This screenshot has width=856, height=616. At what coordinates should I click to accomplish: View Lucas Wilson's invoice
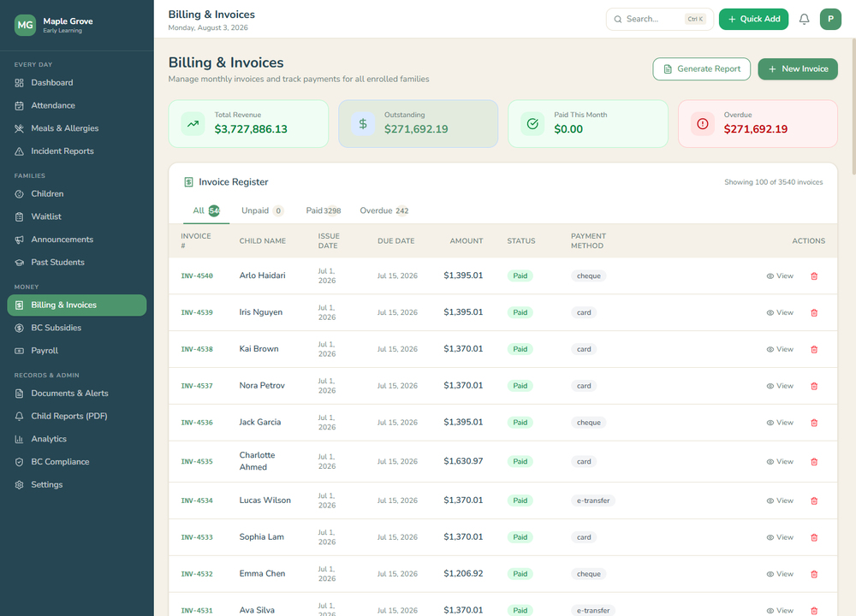780,500
